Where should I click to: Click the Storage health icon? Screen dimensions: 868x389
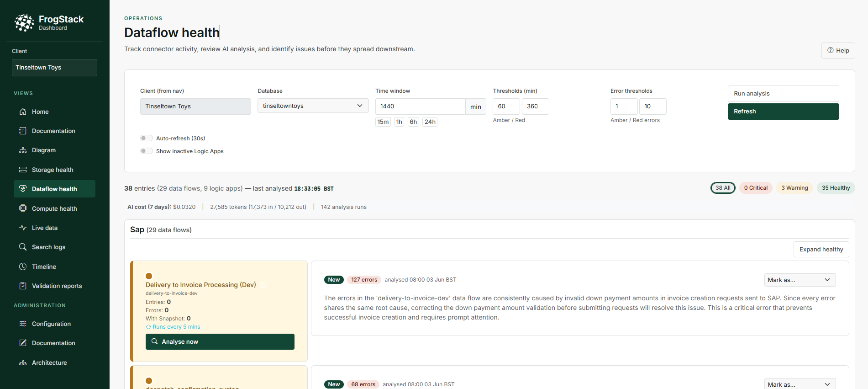23,170
